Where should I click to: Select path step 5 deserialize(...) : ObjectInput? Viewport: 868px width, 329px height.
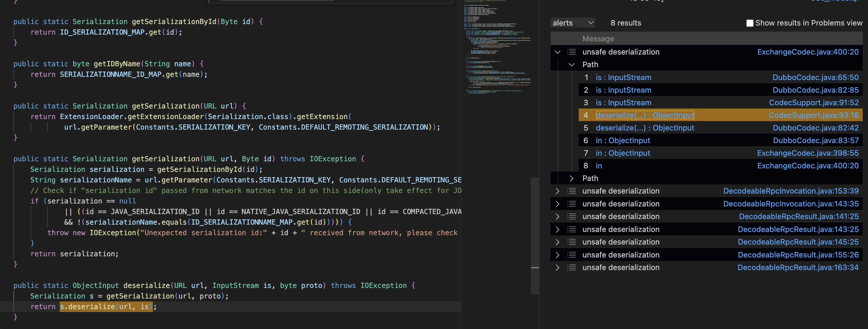pos(645,128)
